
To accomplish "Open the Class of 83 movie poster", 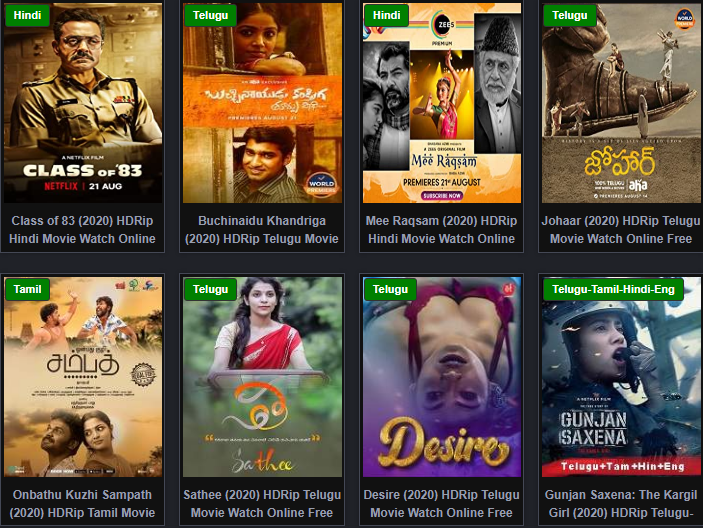I will pos(83,103).
